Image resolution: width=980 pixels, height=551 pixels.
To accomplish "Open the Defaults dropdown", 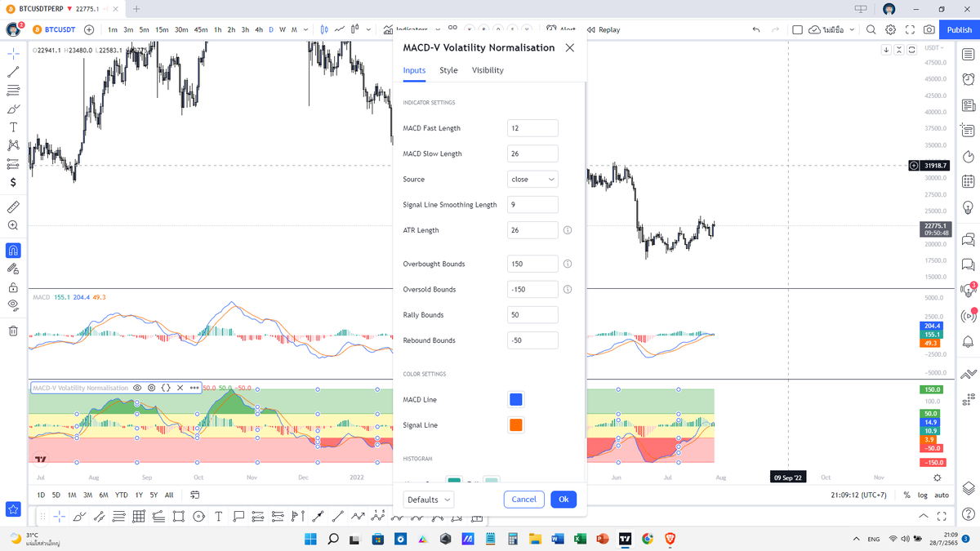I will [x=429, y=500].
